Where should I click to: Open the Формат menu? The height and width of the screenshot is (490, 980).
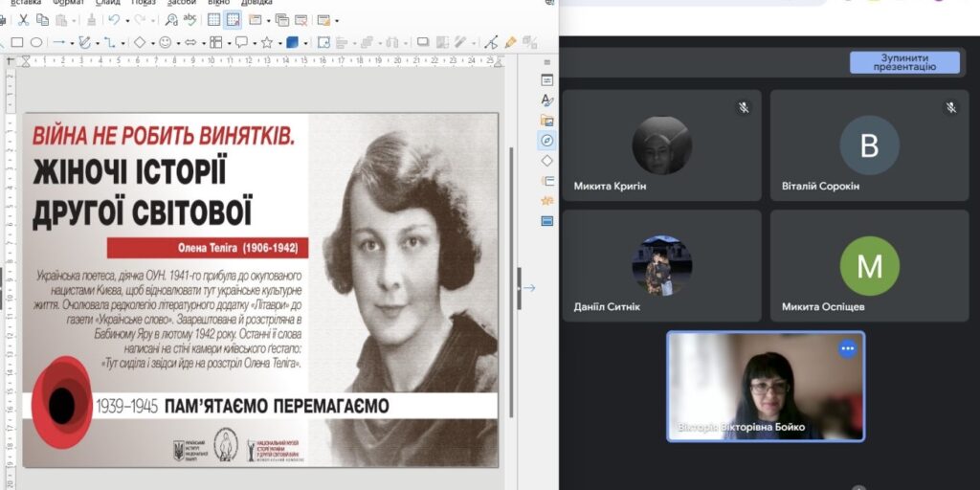click(68, 3)
